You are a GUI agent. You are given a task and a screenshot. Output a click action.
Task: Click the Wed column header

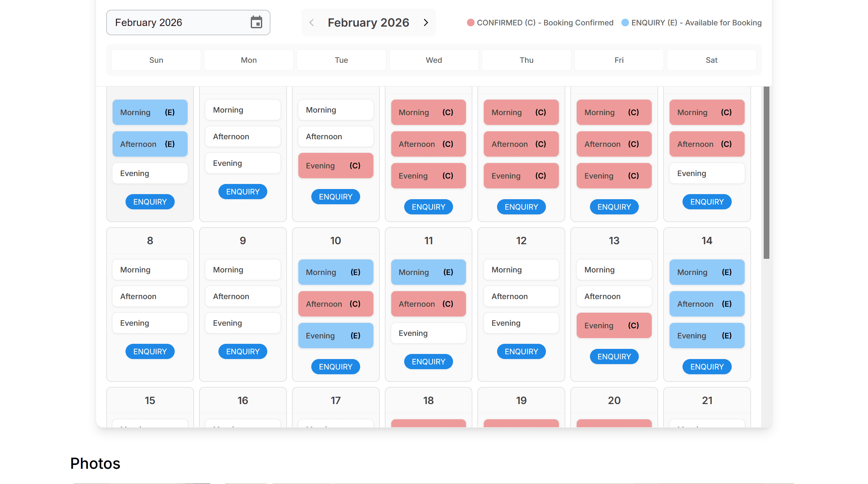click(434, 60)
